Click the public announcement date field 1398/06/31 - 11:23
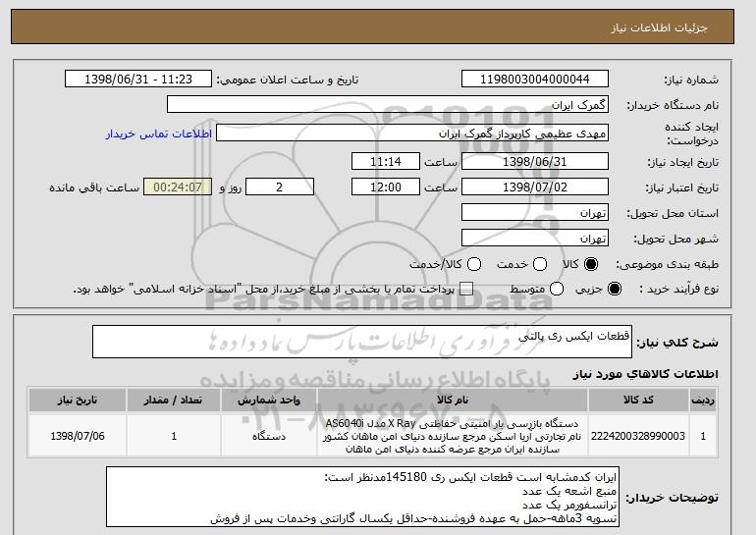The image size is (756, 535). pyautogui.click(x=138, y=80)
